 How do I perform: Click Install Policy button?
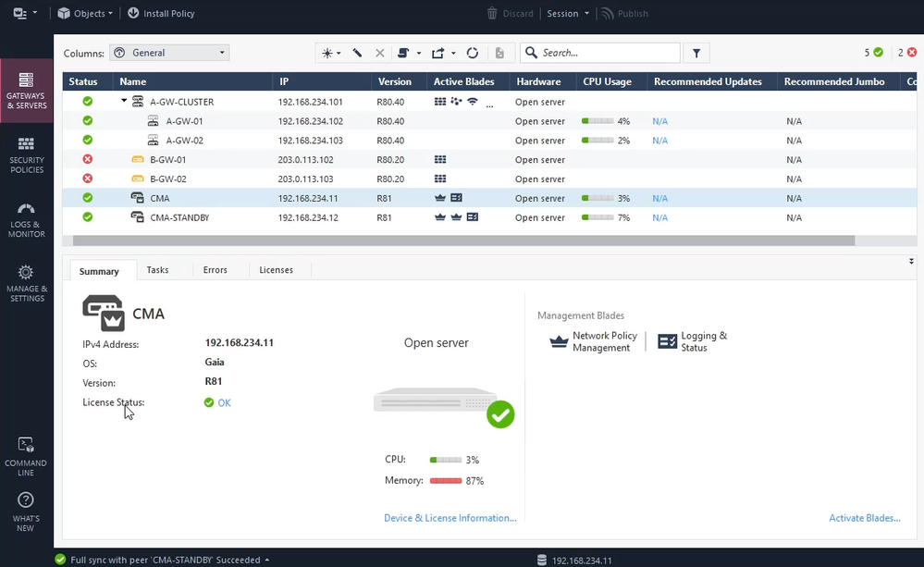pyautogui.click(x=161, y=14)
